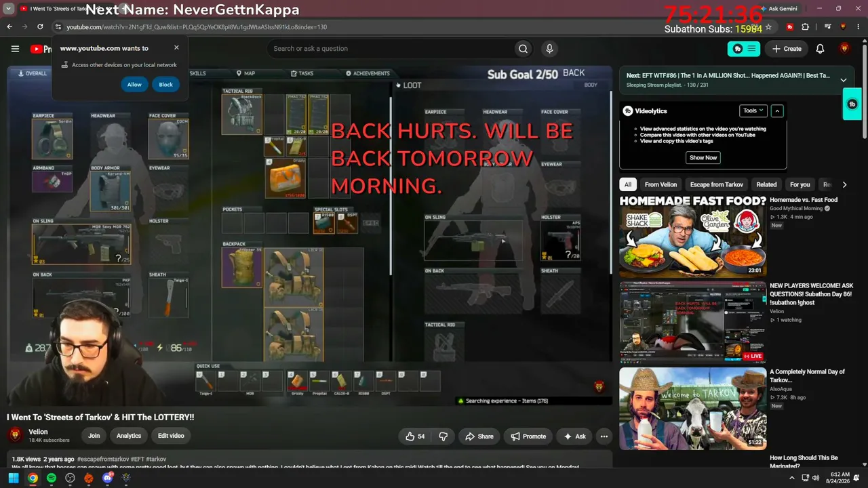Open the volume control in system tray
This screenshot has height=488, width=868.
[816, 478]
